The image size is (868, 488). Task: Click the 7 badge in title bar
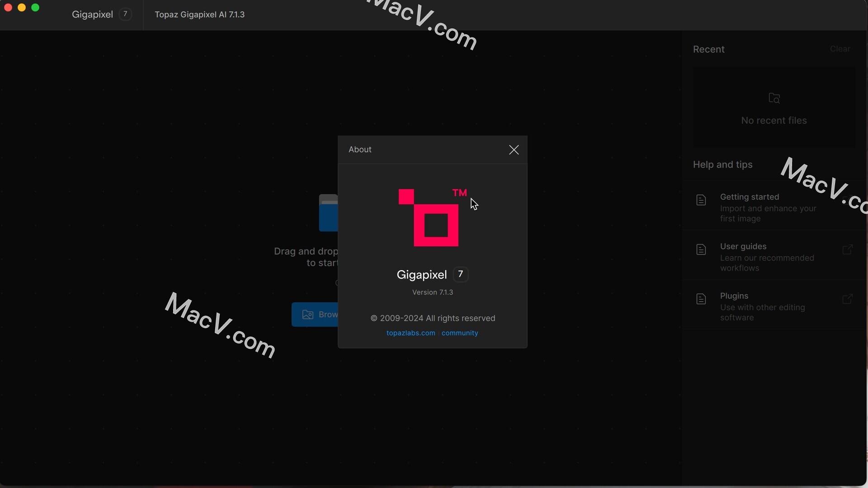[x=125, y=14]
